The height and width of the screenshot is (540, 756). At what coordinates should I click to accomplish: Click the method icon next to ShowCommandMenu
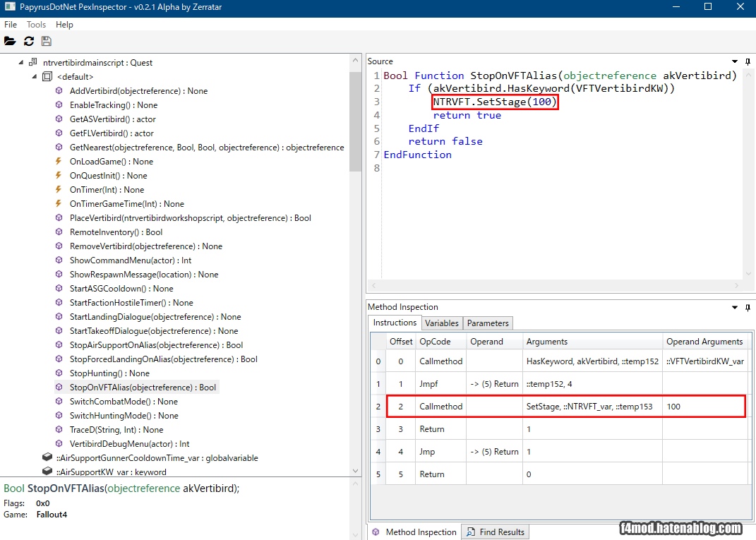click(x=59, y=260)
